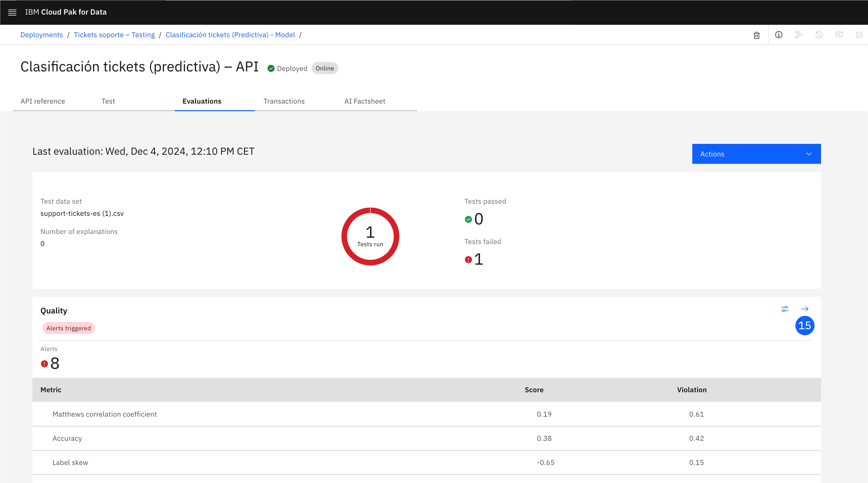Open the AI Factsheet tab
Screen dimensions: 868x483
click(376, 101)
